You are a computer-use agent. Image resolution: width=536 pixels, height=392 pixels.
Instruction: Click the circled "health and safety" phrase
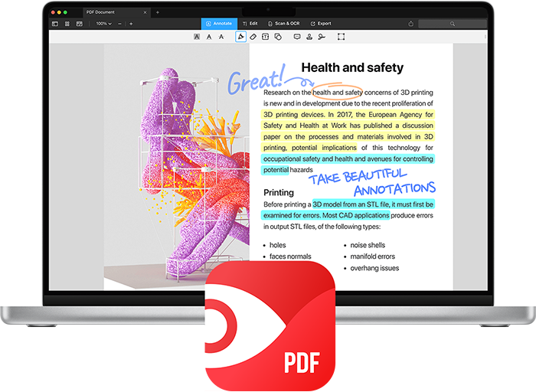337,92
